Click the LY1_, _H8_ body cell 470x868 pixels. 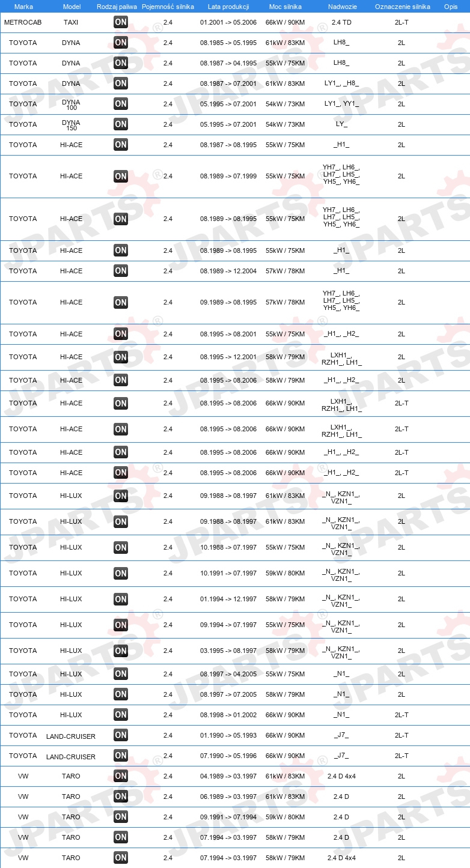coord(341,83)
